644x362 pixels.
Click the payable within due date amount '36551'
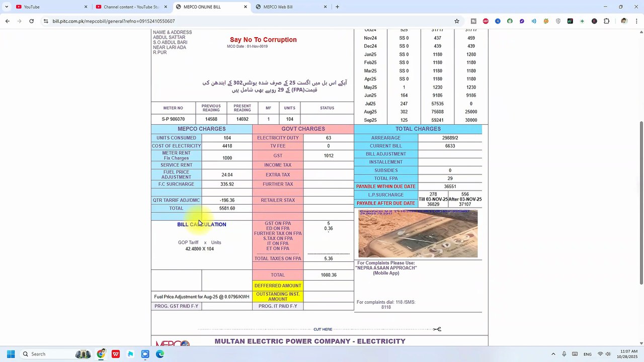point(450,187)
